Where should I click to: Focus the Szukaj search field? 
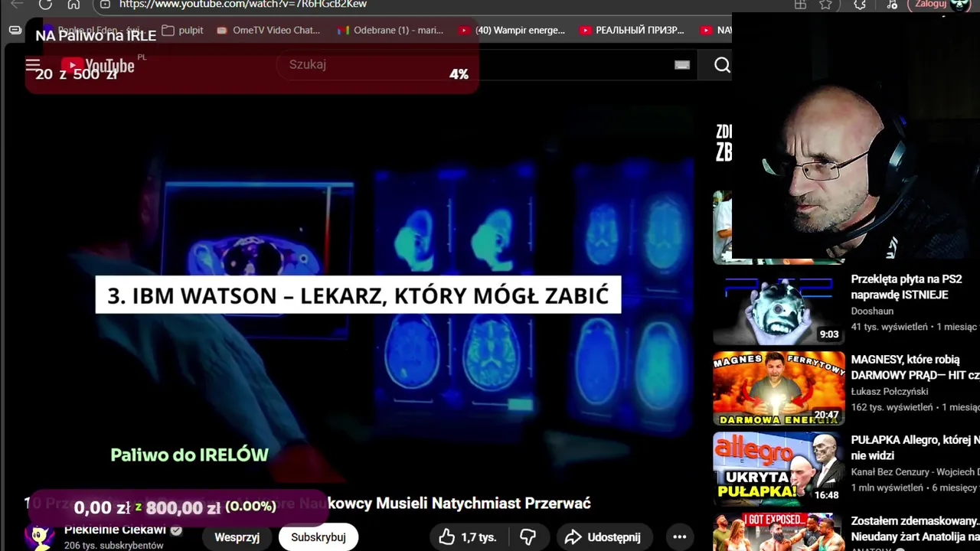click(475, 65)
